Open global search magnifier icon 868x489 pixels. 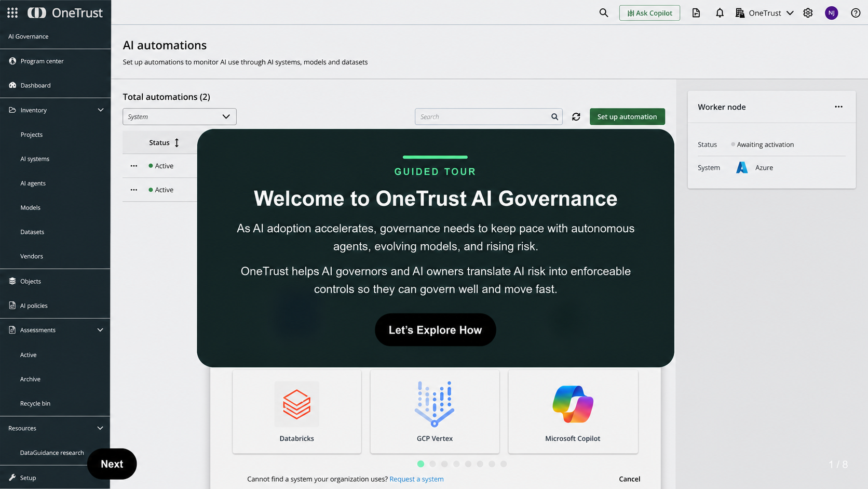pyautogui.click(x=603, y=13)
